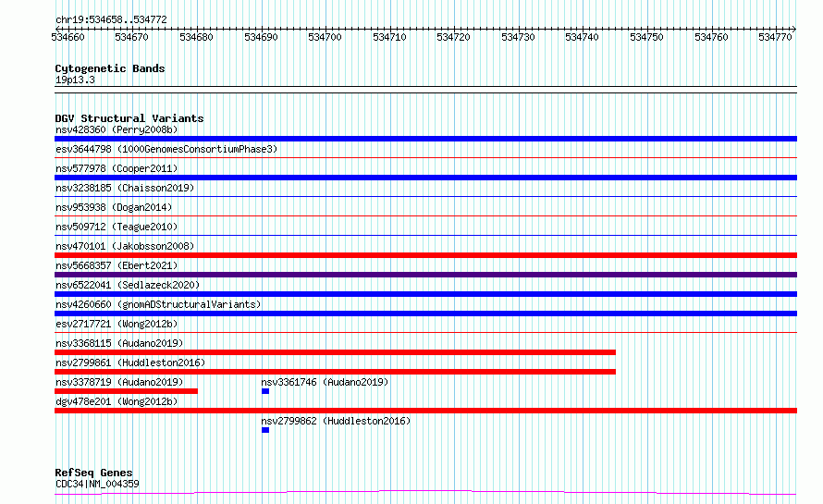Screen dimensions: 823x504
Task: Click the DGV Structural Variants track title
Action: click(129, 118)
